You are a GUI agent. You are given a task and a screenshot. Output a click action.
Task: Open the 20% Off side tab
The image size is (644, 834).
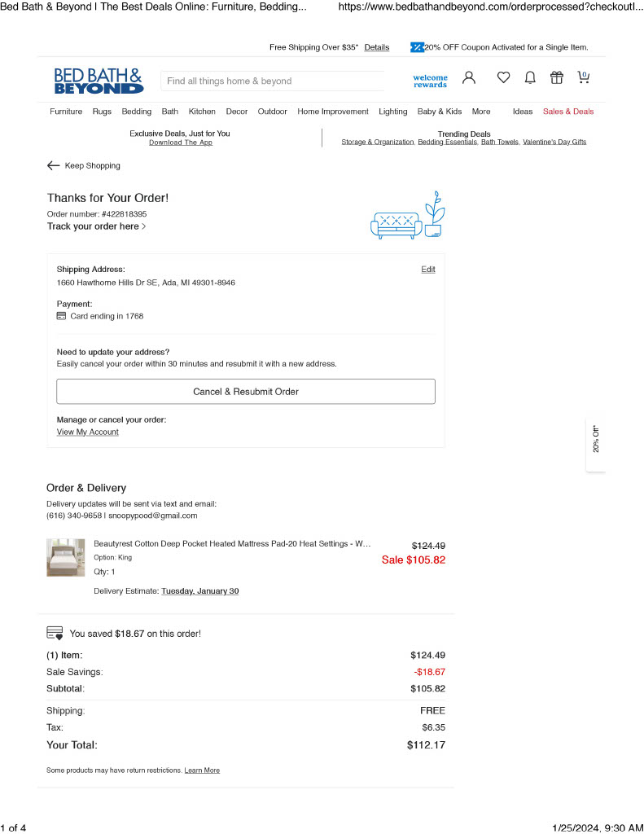click(596, 439)
